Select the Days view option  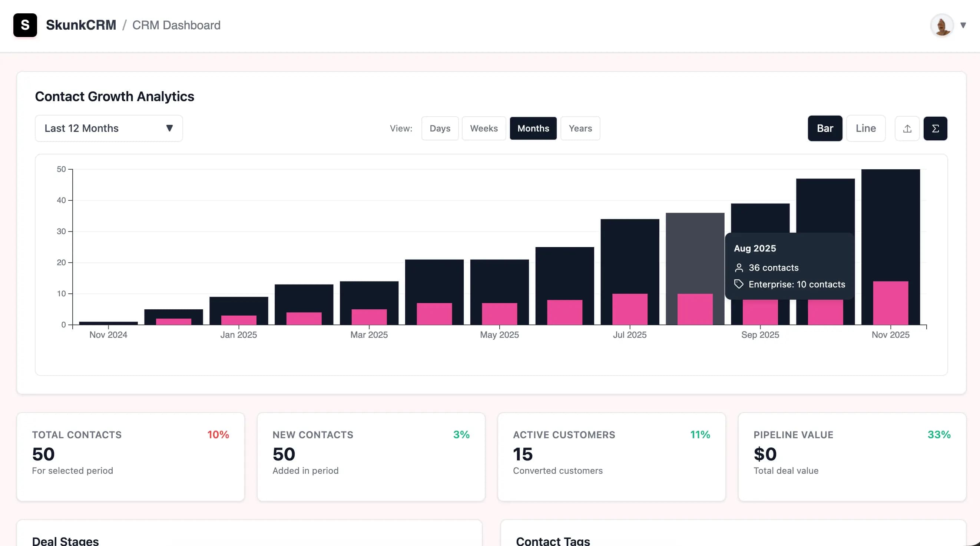pos(440,128)
